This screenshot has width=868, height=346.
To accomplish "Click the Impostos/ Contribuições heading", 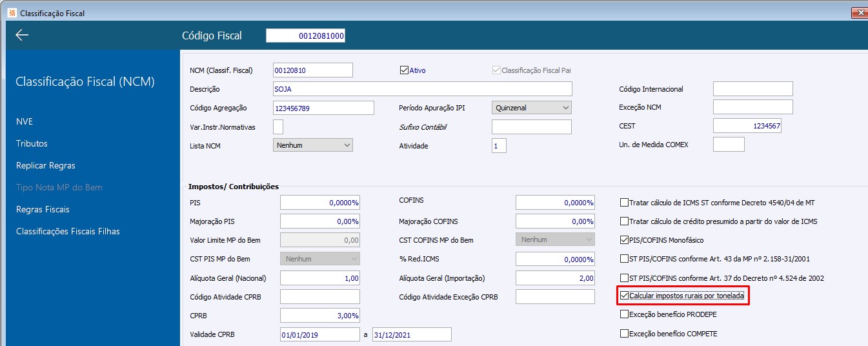I will [234, 186].
